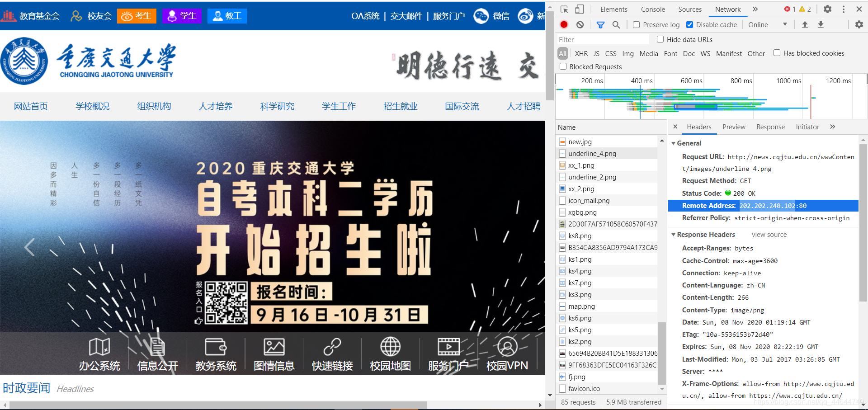The image size is (868, 410).
Task: Close the request details pane
Action: pyautogui.click(x=675, y=127)
